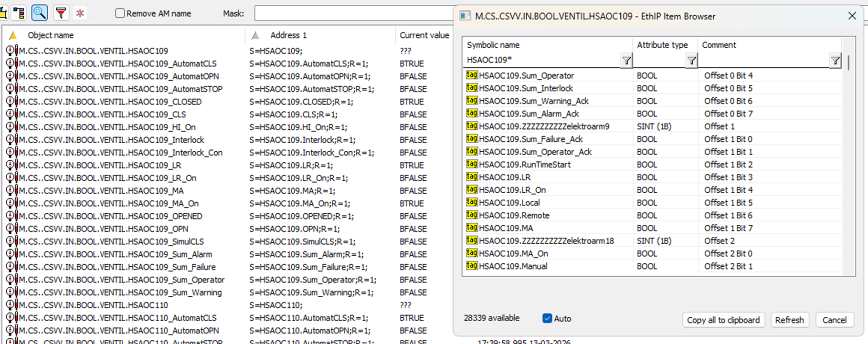This screenshot has height=344, width=868.
Task: Close the EthIP Item Browser dialog
Action: tap(852, 16)
